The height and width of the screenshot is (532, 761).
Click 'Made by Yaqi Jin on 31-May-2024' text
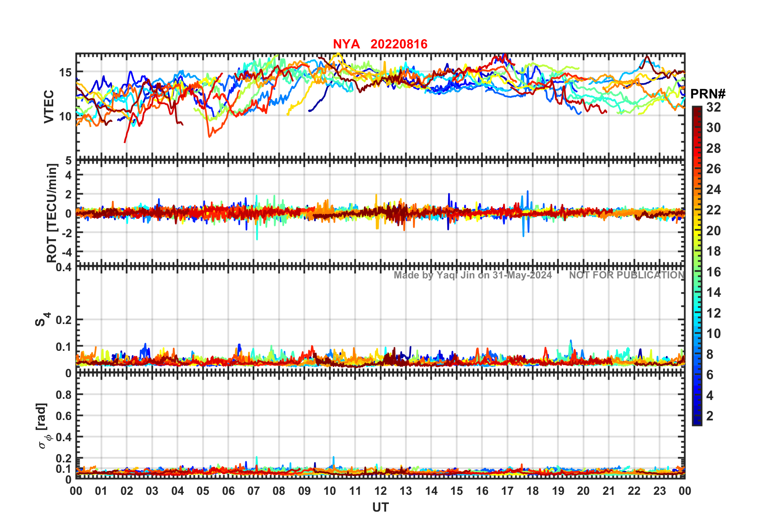pos(473,275)
